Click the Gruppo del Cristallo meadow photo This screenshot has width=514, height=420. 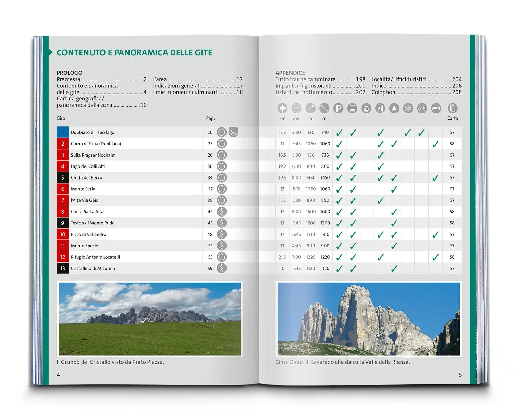click(150, 319)
